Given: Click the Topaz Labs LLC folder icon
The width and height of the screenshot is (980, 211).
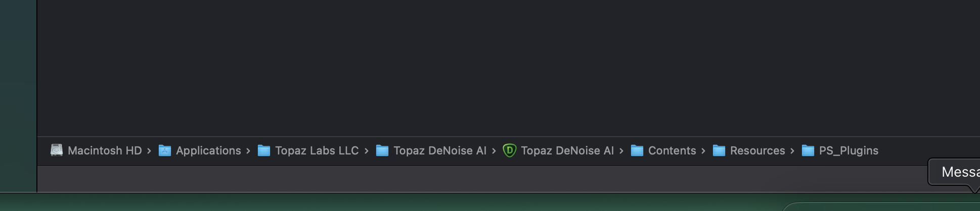Looking at the screenshot, I should [x=264, y=150].
